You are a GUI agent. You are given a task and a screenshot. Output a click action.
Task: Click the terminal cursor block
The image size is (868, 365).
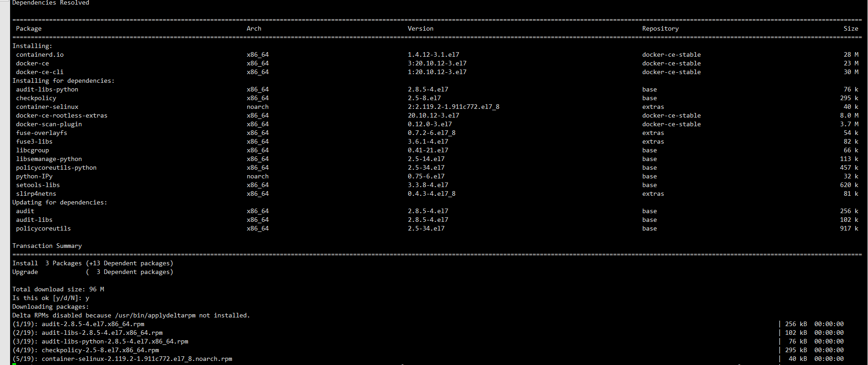coord(14,364)
